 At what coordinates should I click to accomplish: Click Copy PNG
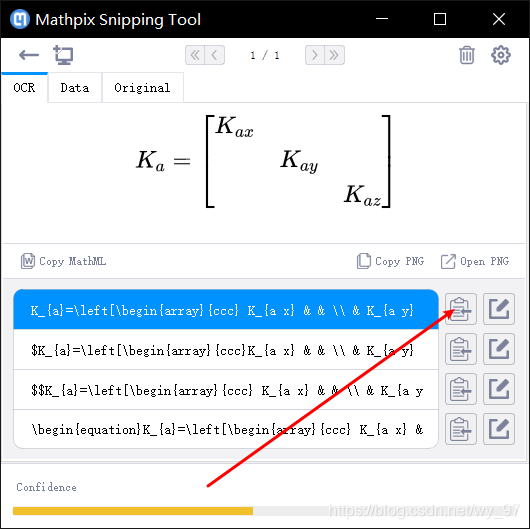(390, 261)
